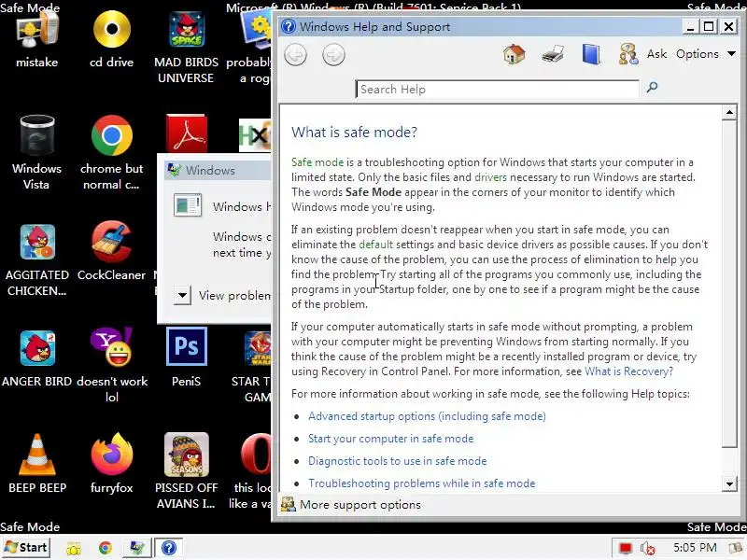Viewport: 747px width, 560px height.
Task: Open the doesn't work lol icon
Action: tap(111, 366)
